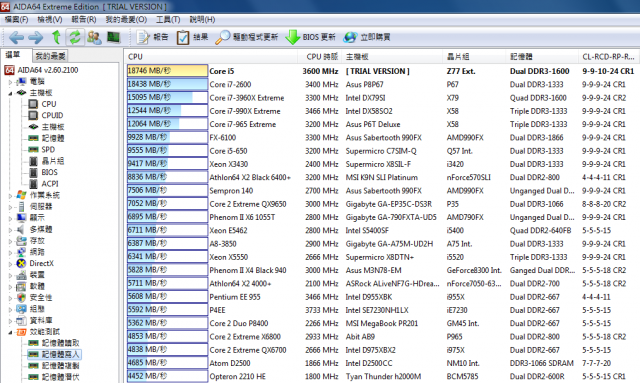Viewport: 640px width, 383px height.
Task: Expand the 作業系統 tree node
Action: coord(11,196)
